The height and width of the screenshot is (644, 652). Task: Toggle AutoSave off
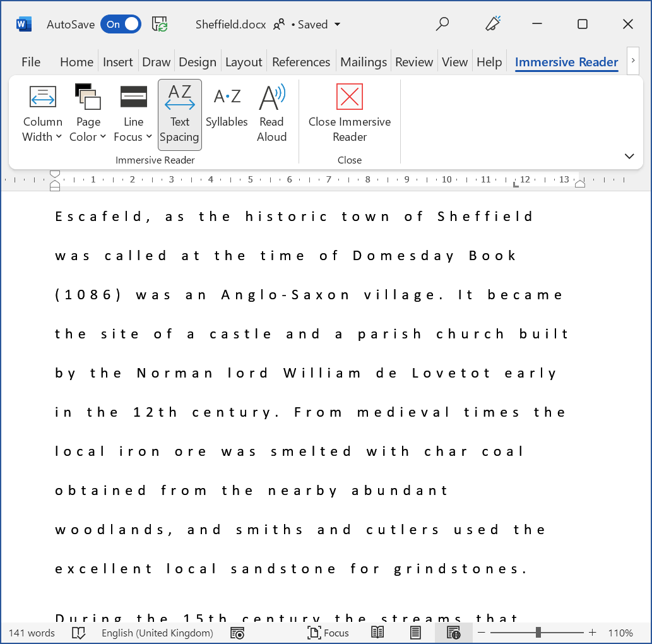(120, 24)
